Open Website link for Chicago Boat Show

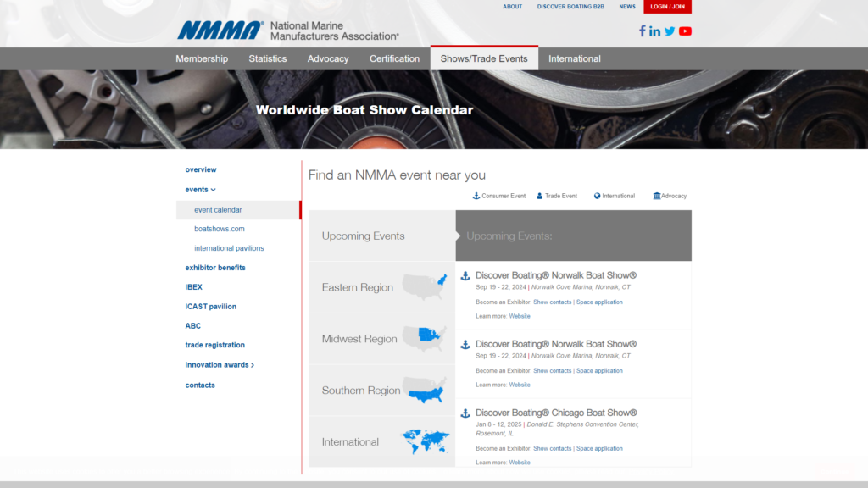pyautogui.click(x=520, y=463)
